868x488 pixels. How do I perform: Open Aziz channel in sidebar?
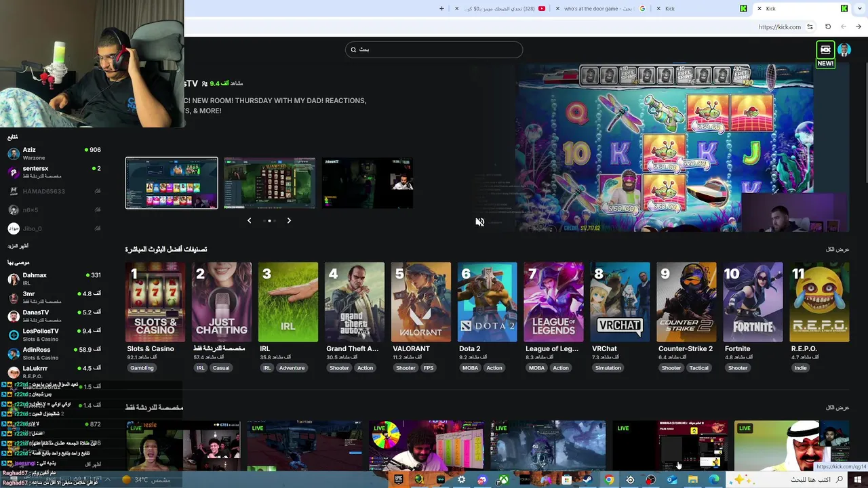pos(54,153)
